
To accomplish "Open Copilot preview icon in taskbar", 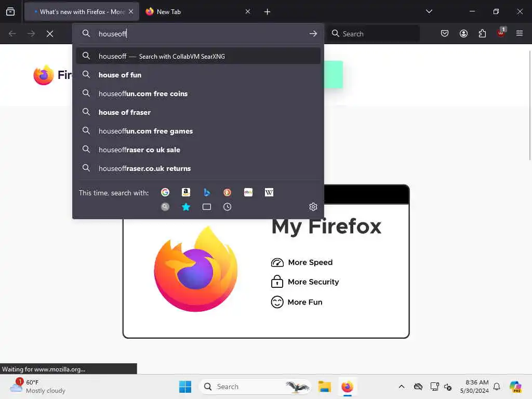I will click(515, 387).
